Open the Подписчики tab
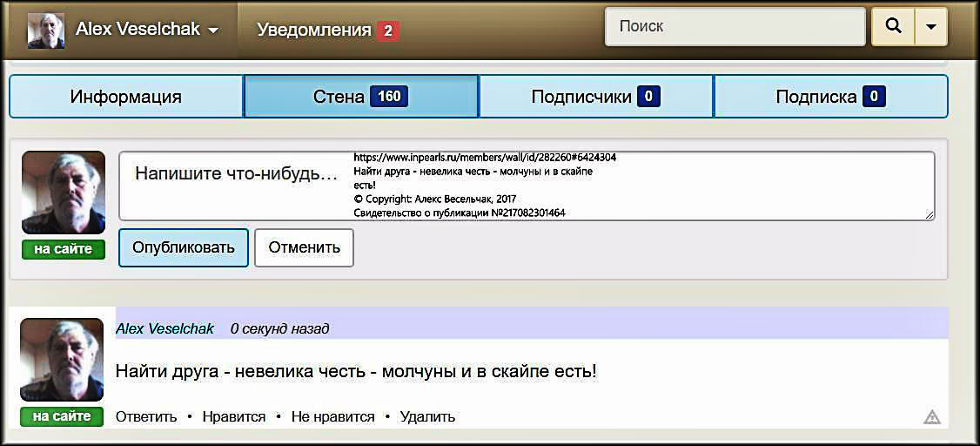980x446 pixels. (x=581, y=97)
